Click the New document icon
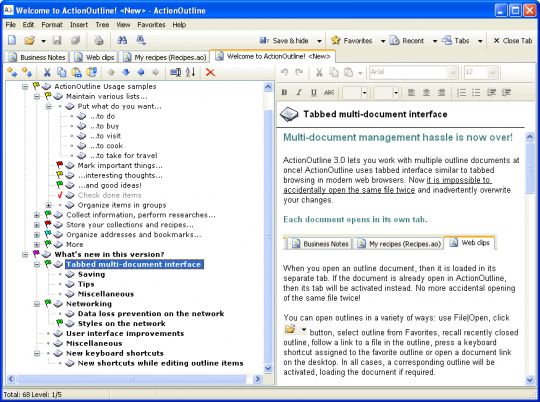This screenshot has width=540, height=402. pos(12,40)
